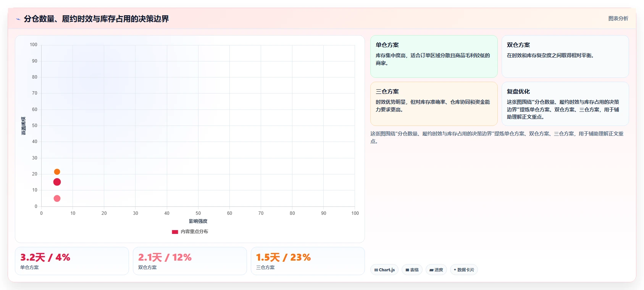Select the 进度 tag chip

436,270
